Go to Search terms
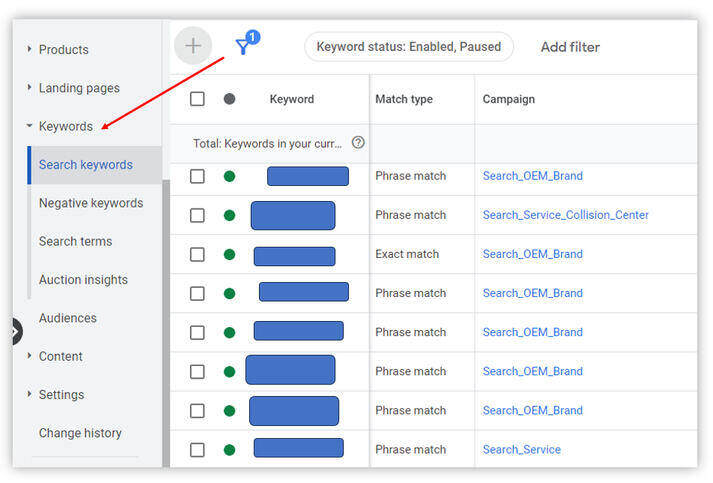Viewport: 713px width, 483px height. coord(75,241)
